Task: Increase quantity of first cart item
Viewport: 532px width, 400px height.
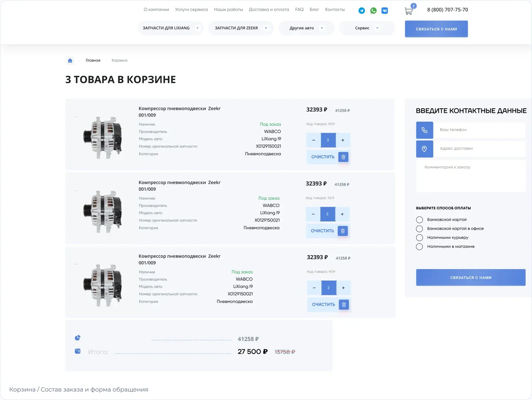Action: pyautogui.click(x=343, y=140)
